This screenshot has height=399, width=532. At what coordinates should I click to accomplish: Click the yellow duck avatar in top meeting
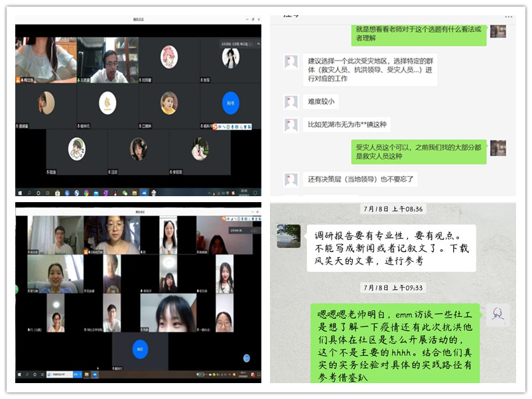coord(107,103)
